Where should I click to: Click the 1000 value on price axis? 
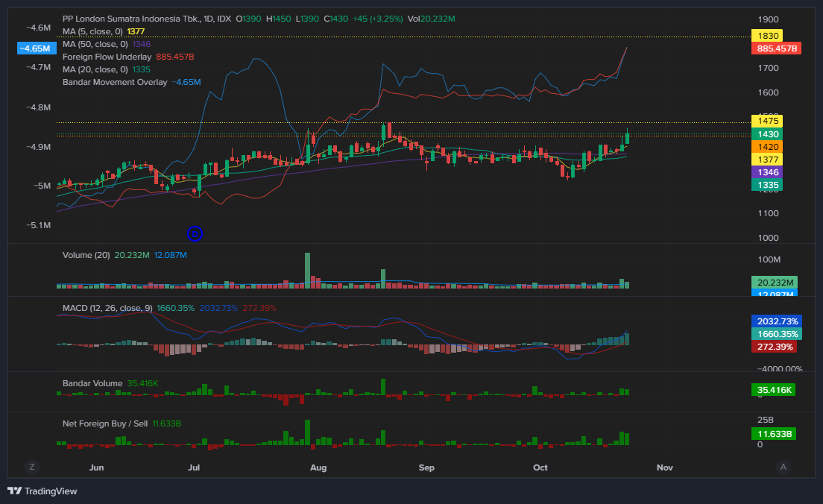point(769,238)
